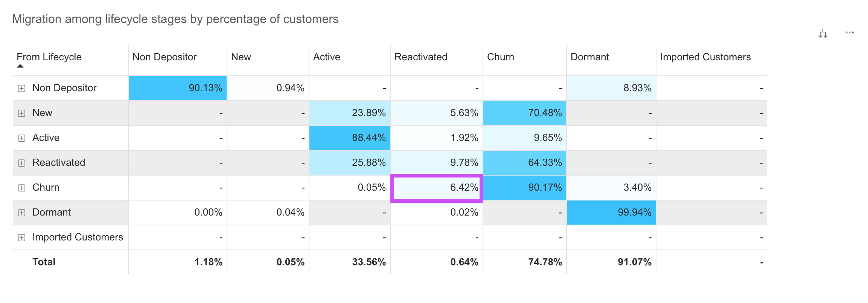Open the three-dot more options menu
The image size is (868, 303).
(x=850, y=32)
